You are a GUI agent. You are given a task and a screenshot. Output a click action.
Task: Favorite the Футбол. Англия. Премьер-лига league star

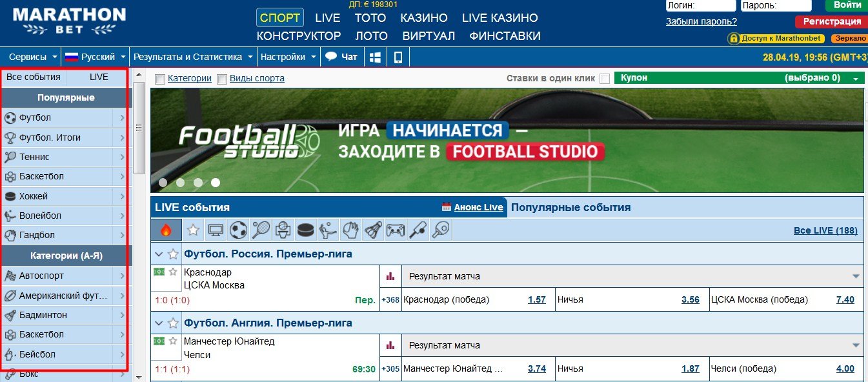point(172,323)
